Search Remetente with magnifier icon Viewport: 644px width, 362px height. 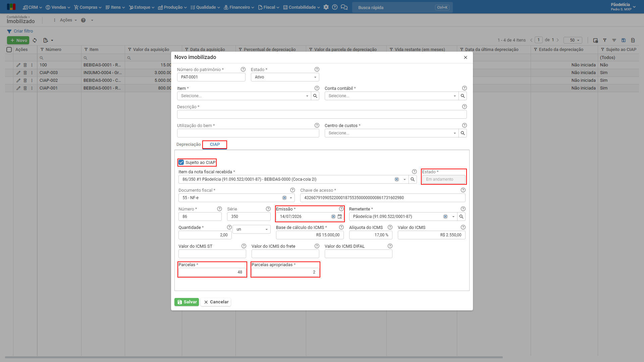[462, 217]
